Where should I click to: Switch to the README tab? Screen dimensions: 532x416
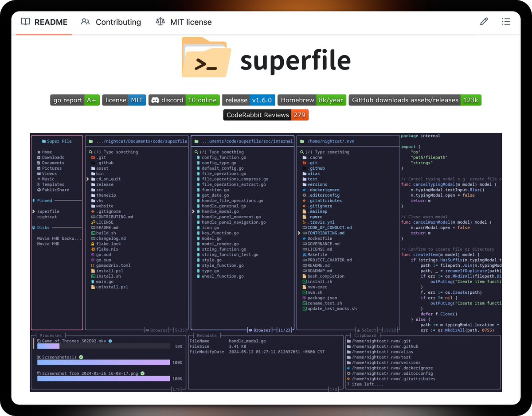tap(44, 22)
